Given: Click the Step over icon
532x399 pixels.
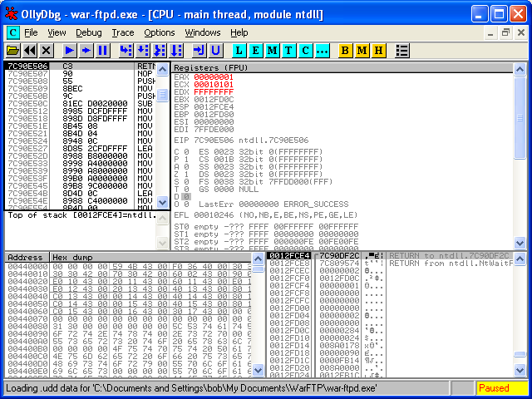Looking at the screenshot, I should pyautogui.click(x=143, y=51).
